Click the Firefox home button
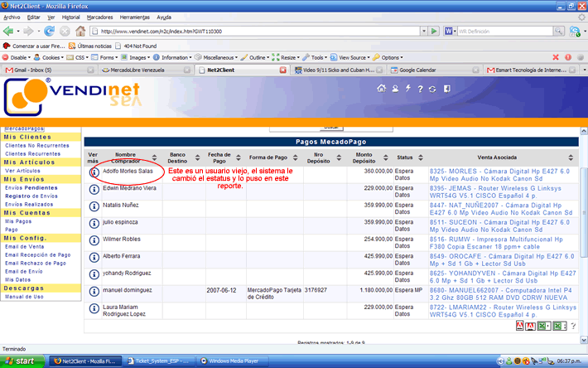Image resolution: width=588 pixels, height=368 pixels. coord(80,31)
